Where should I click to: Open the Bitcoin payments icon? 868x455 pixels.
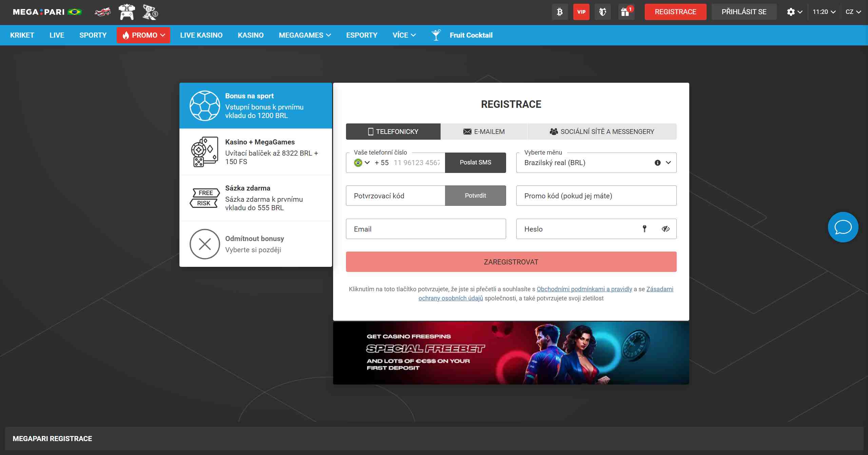pyautogui.click(x=560, y=12)
